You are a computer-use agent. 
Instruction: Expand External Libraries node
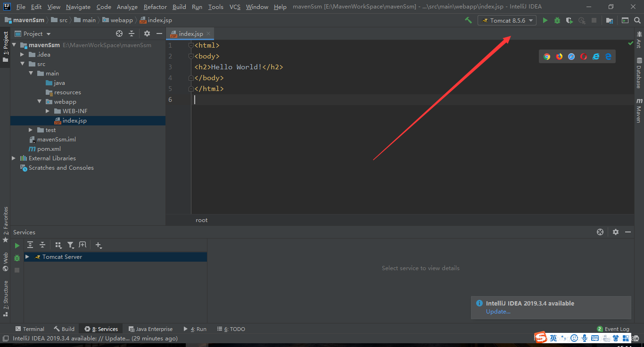click(x=14, y=158)
